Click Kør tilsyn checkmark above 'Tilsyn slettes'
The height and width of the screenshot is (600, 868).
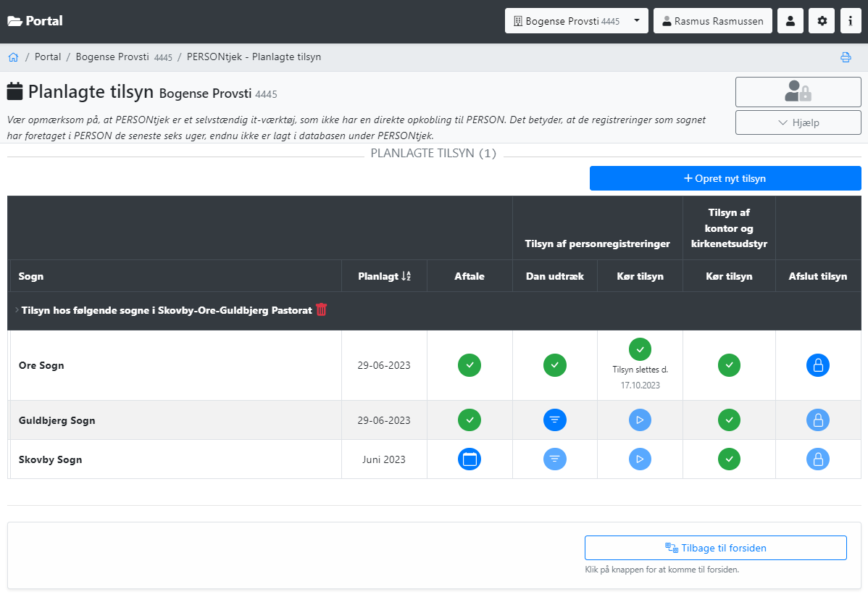(x=640, y=349)
